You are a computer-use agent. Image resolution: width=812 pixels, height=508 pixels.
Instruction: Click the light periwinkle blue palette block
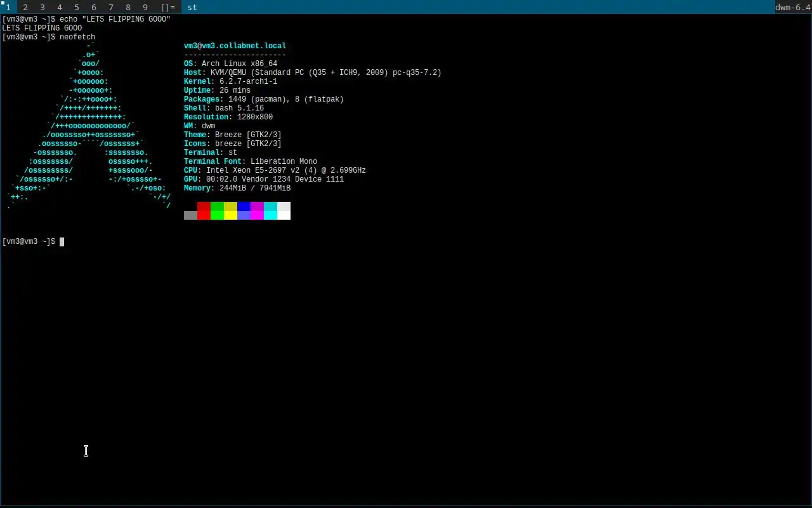[244, 215]
